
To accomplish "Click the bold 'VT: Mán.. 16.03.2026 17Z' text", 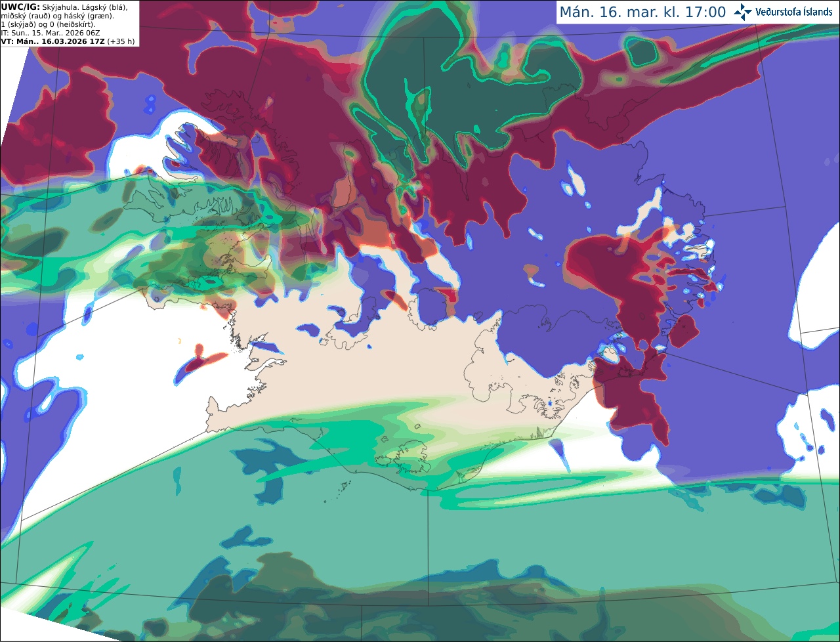I will 52,41.
